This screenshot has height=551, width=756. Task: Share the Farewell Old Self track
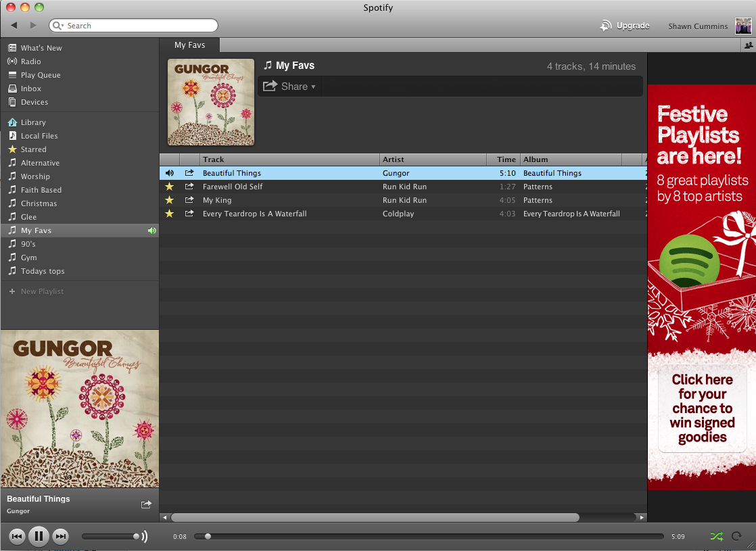coord(189,186)
